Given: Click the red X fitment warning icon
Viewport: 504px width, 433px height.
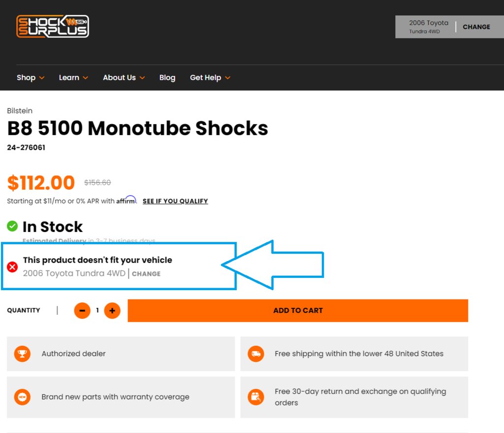Looking at the screenshot, I should (12, 266).
